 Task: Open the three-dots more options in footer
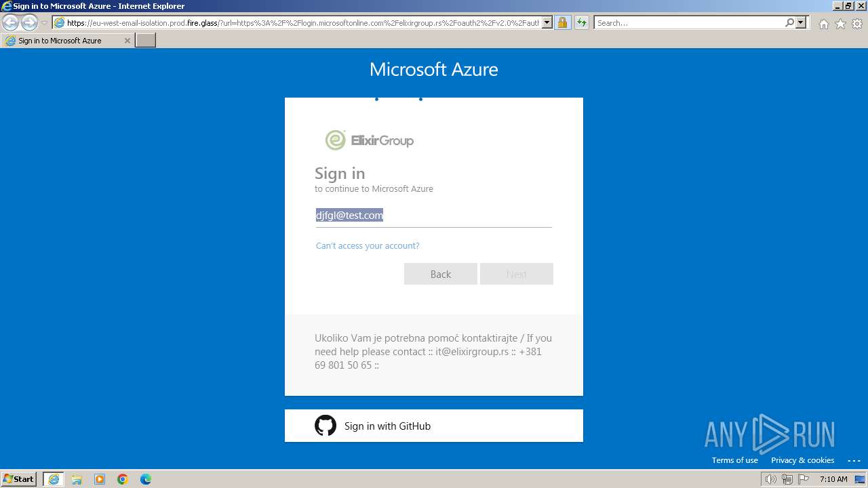853,460
